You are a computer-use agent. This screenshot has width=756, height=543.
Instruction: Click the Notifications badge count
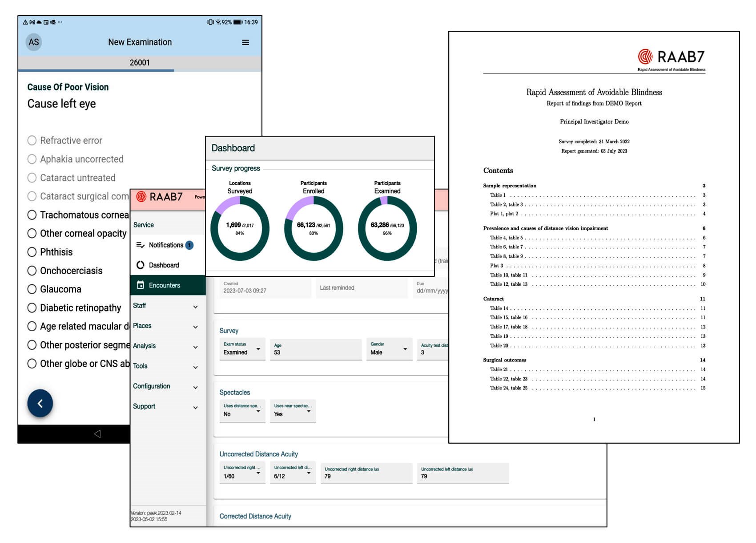(189, 245)
